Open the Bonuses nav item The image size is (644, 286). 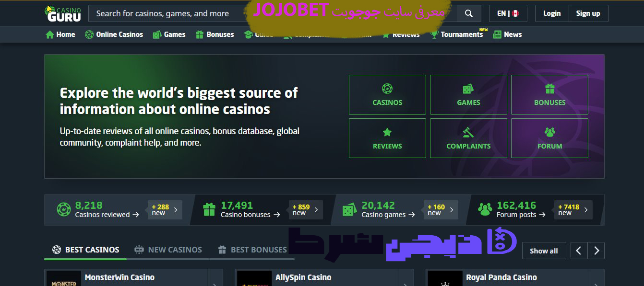(215, 34)
